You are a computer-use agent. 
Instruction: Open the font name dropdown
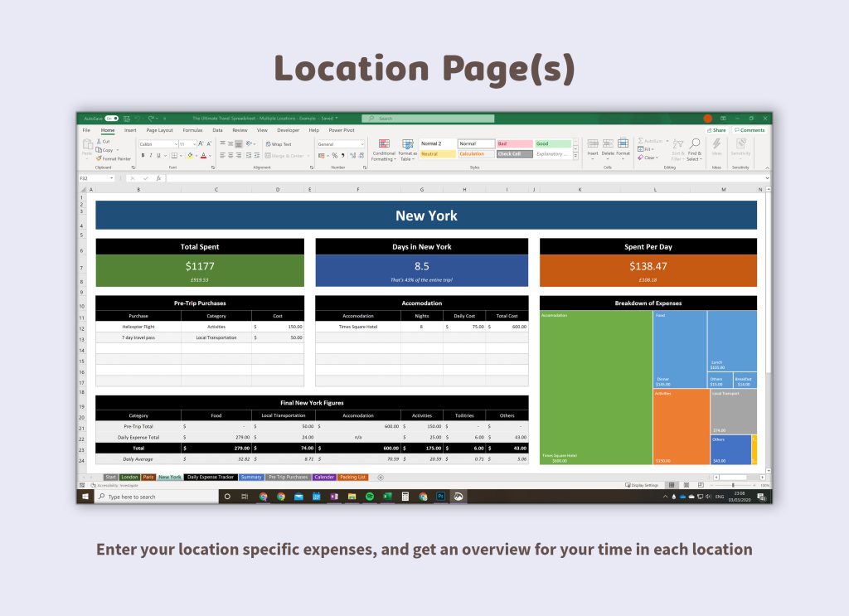176,144
